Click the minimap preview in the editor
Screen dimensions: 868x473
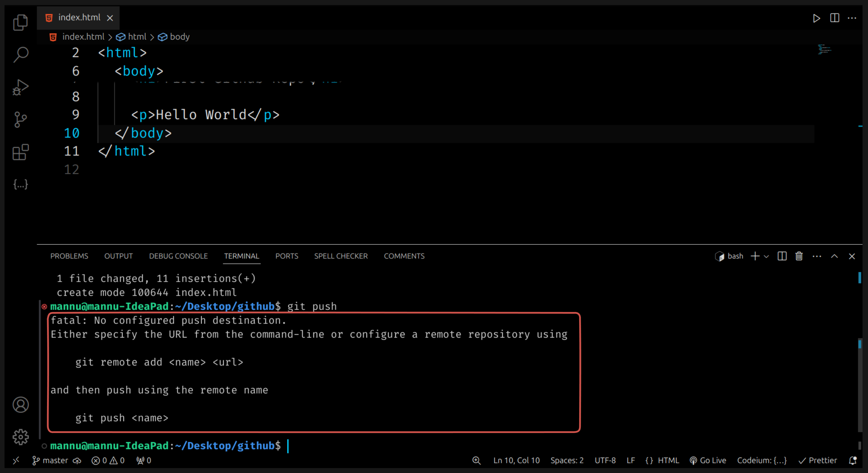[824, 50]
